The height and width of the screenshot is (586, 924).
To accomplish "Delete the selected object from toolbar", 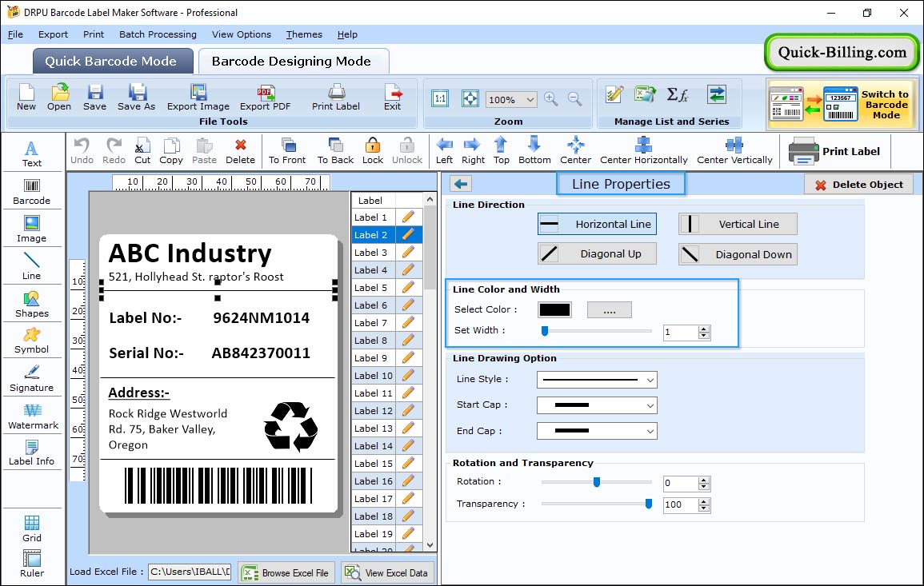I will click(x=241, y=151).
